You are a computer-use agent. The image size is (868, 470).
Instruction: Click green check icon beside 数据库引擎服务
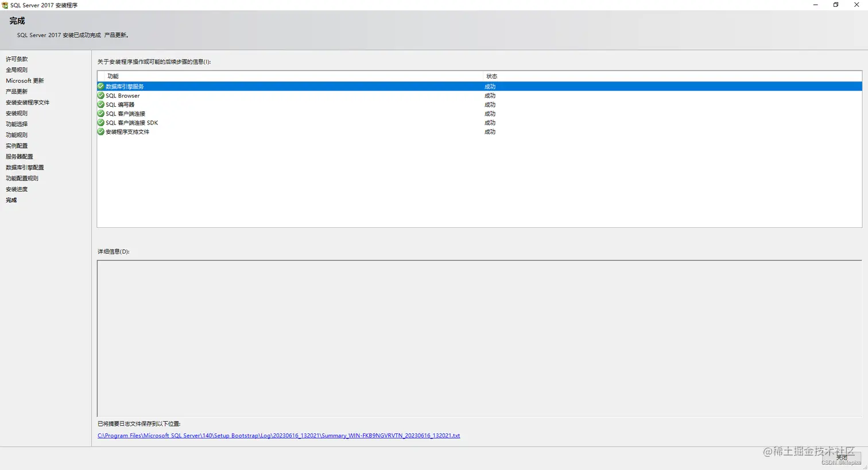101,86
